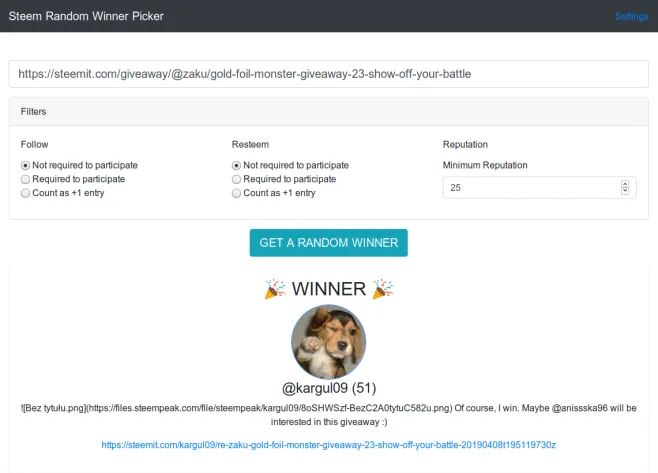The image size is (658, 473).
Task: Increase Minimum Reputation with the up arrow
Action: pyautogui.click(x=625, y=184)
